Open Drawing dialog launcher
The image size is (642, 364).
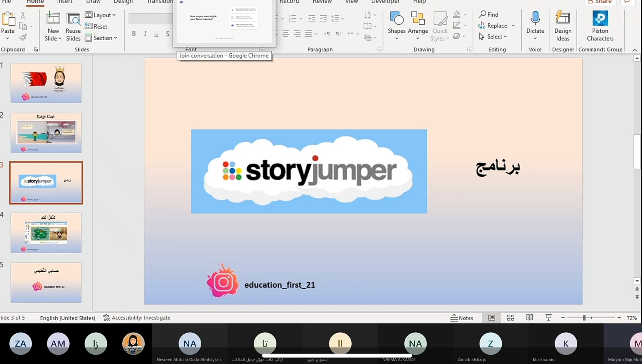(x=469, y=50)
